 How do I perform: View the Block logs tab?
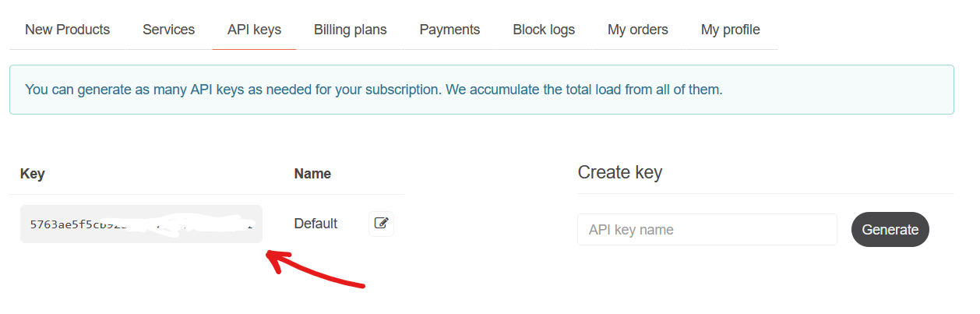pyautogui.click(x=544, y=30)
